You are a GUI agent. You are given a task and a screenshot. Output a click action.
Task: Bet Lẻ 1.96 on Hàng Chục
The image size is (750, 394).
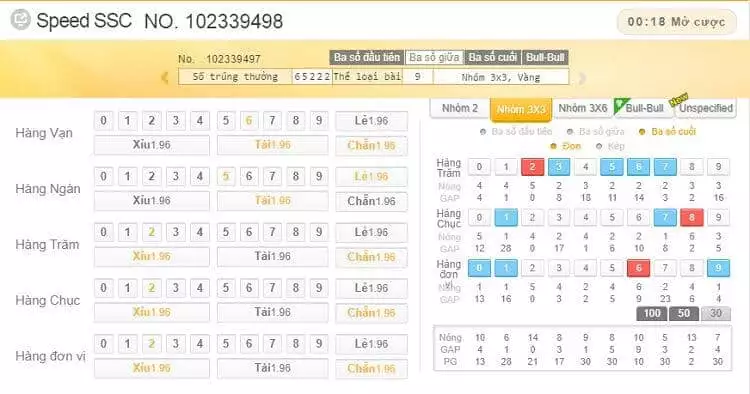[x=371, y=288]
